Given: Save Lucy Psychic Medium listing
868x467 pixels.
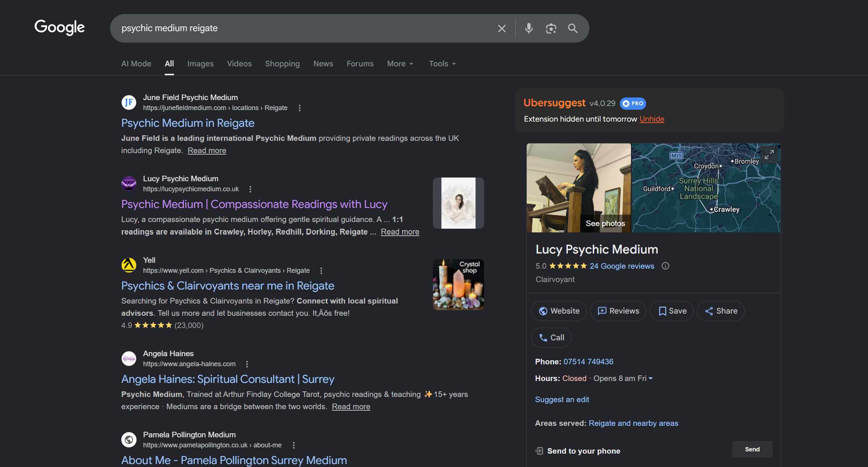Looking at the screenshot, I should click(x=672, y=311).
